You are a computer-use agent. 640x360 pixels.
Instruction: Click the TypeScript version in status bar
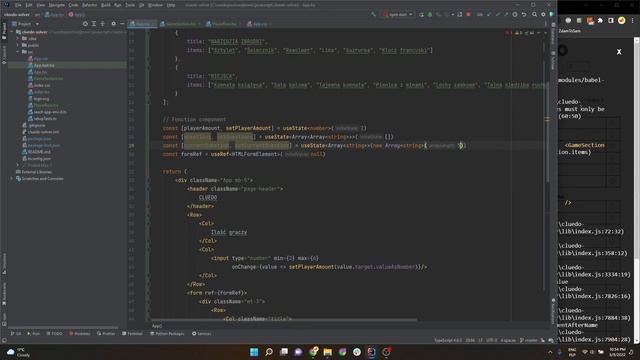tap(447, 340)
